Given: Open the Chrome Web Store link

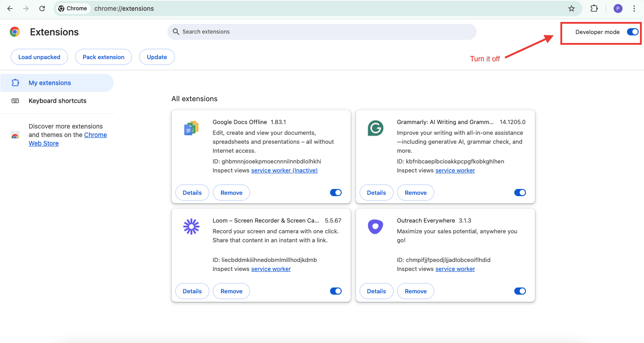Looking at the screenshot, I should (68, 139).
